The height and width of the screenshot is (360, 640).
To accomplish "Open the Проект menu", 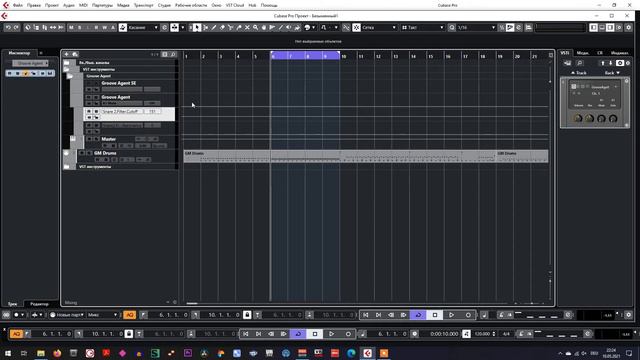I will (51, 5).
